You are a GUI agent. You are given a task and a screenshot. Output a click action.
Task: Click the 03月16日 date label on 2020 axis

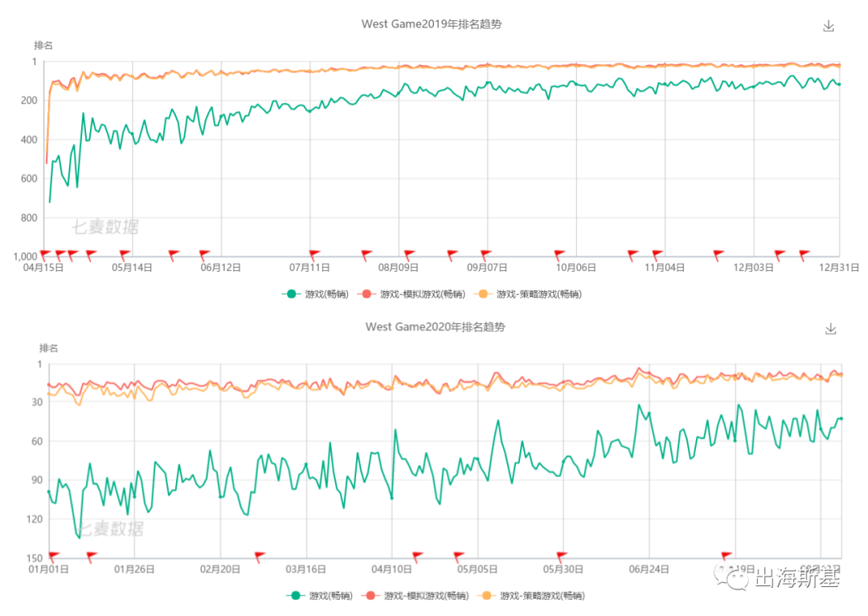[x=306, y=569]
